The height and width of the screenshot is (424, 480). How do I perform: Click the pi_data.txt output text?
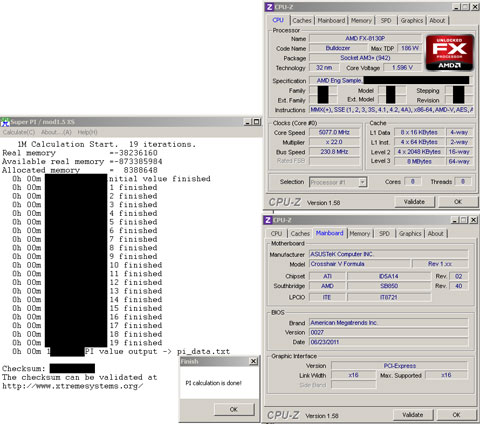[x=203, y=352]
